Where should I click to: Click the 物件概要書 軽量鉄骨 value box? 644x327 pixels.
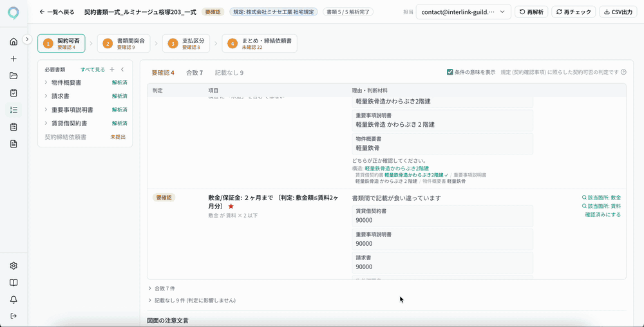tap(442, 144)
